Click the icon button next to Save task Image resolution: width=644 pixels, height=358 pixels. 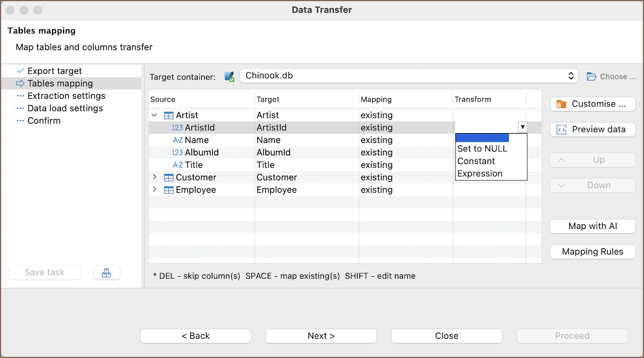point(106,273)
